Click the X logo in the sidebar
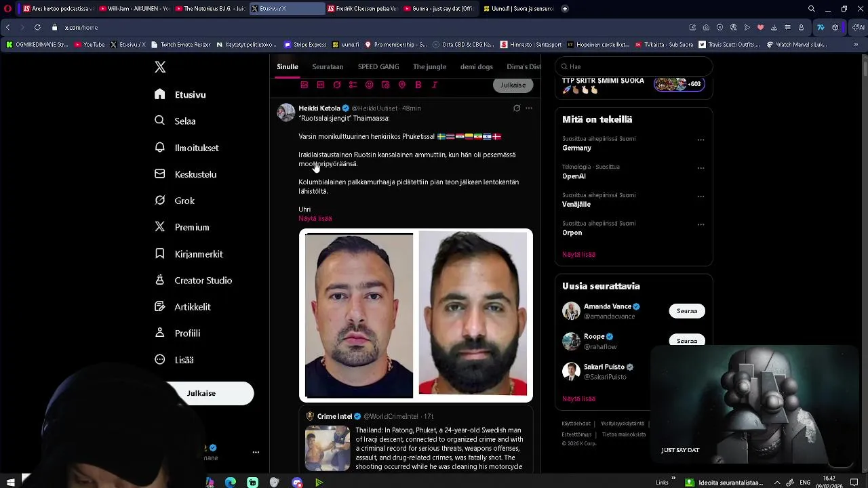Screen dimensions: 868x488 [160, 67]
